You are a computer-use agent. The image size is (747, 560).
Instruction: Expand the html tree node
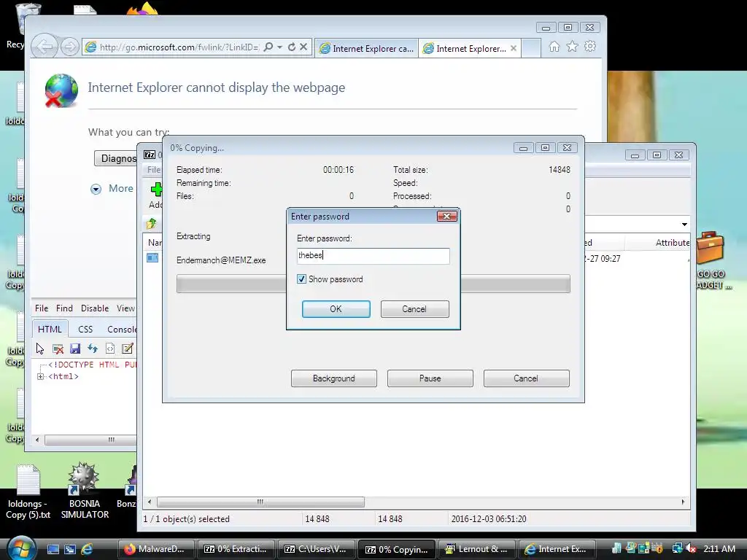41,377
